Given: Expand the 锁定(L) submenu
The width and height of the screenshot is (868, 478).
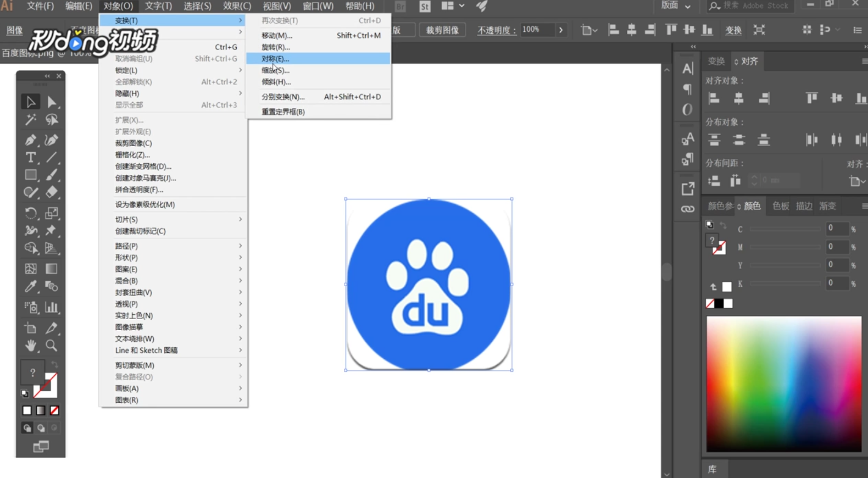Looking at the screenshot, I should click(173, 70).
